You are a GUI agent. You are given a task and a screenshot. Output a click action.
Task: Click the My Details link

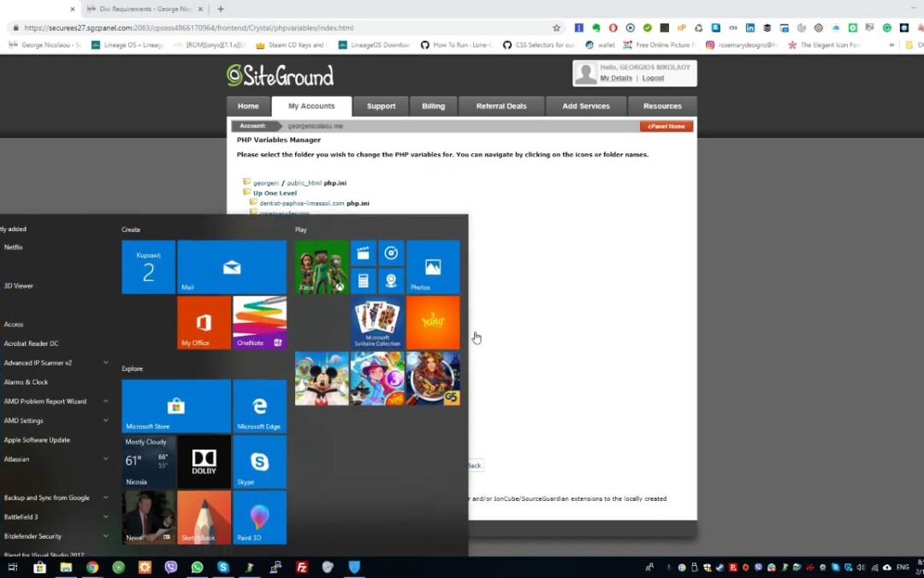616,78
